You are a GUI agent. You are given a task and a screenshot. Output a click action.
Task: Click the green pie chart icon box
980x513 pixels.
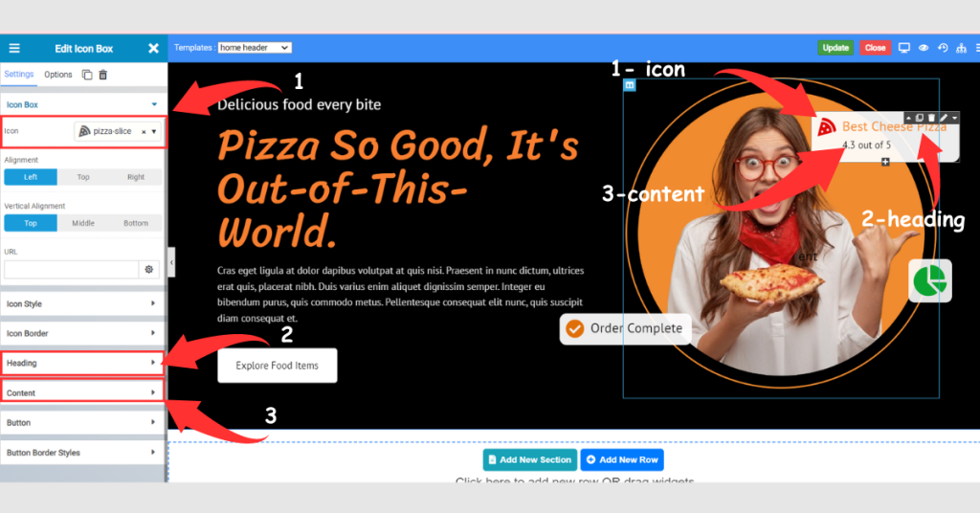click(x=930, y=280)
